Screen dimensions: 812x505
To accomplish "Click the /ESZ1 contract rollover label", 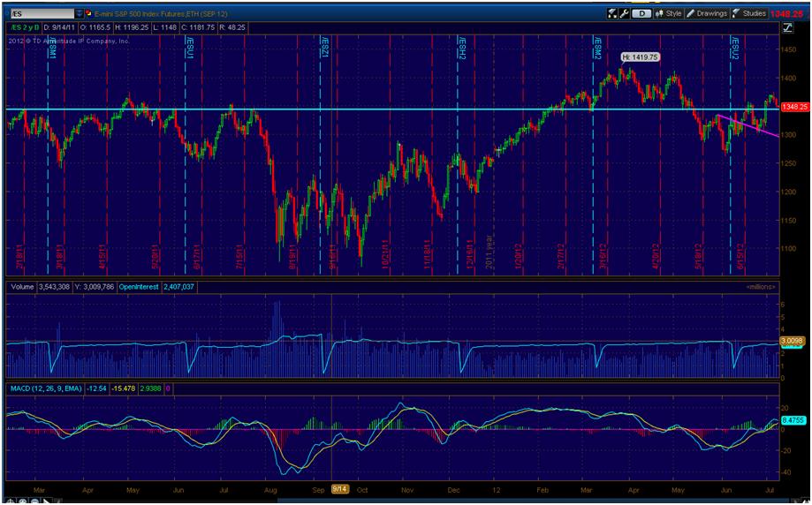I will [x=324, y=47].
